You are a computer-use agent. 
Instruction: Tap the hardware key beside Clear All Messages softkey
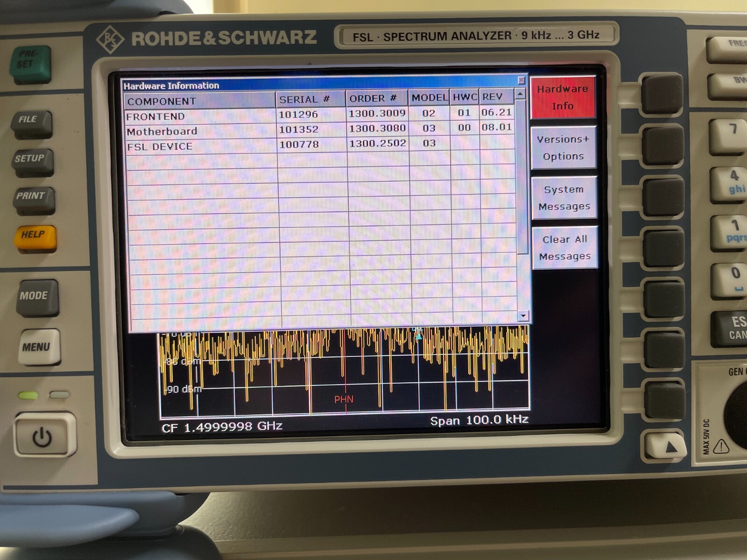click(664, 247)
